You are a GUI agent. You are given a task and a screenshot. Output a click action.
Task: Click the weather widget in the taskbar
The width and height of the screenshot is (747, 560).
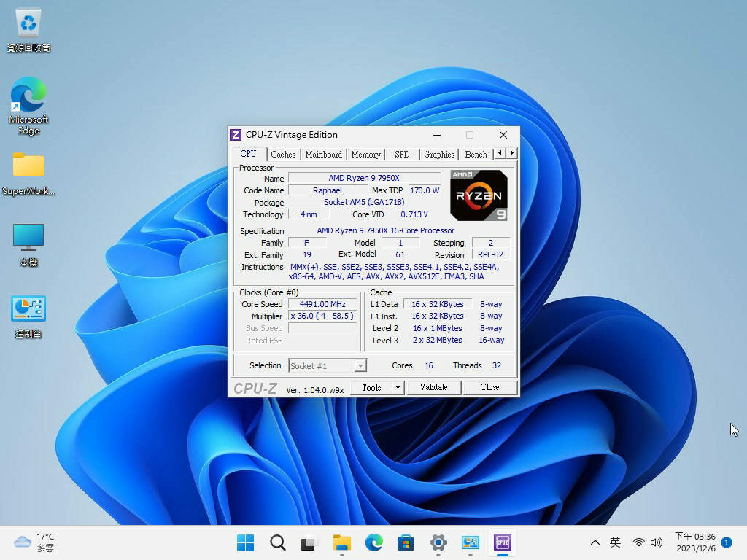(33, 542)
